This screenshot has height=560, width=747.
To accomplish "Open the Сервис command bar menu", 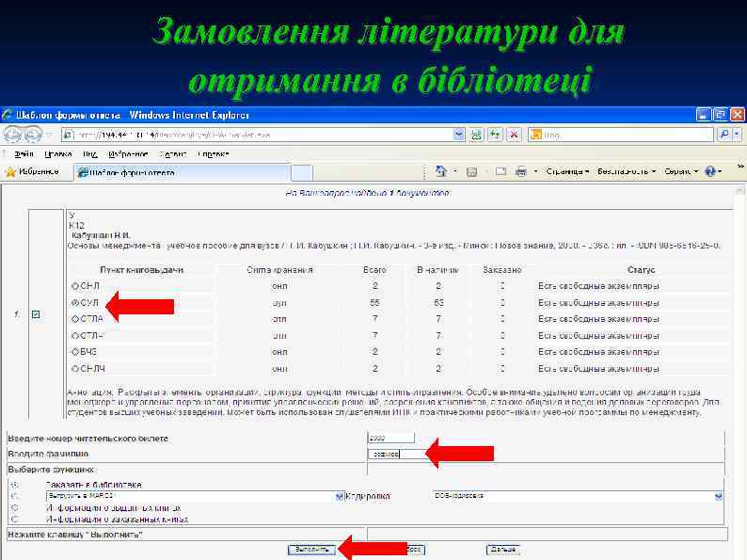I will (x=681, y=171).
